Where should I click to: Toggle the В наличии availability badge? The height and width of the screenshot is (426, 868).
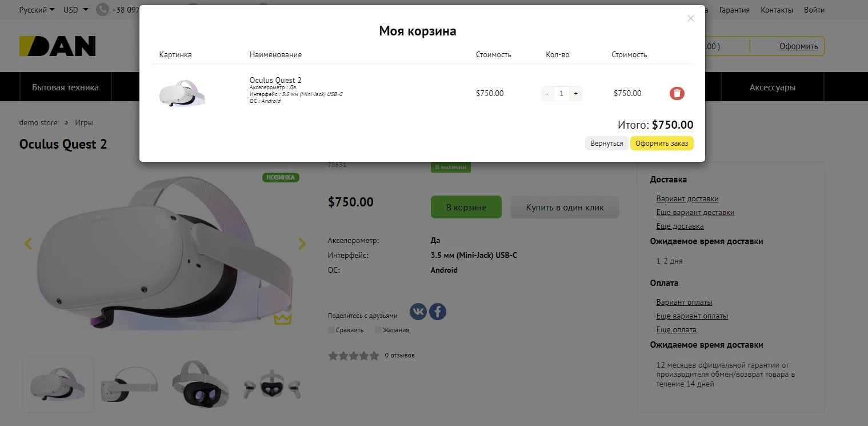pyautogui.click(x=450, y=166)
